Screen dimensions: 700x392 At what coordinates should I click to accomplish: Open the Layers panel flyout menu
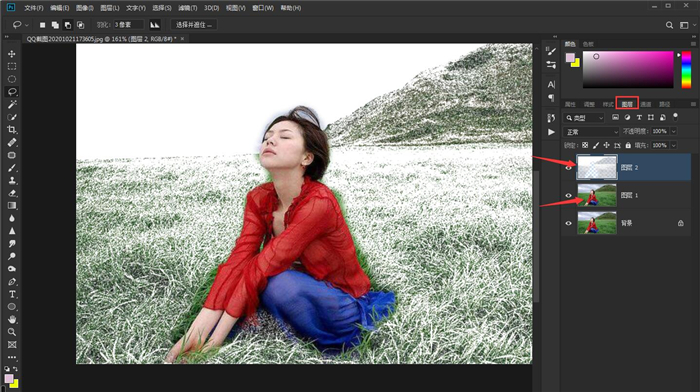[x=693, y=104]
